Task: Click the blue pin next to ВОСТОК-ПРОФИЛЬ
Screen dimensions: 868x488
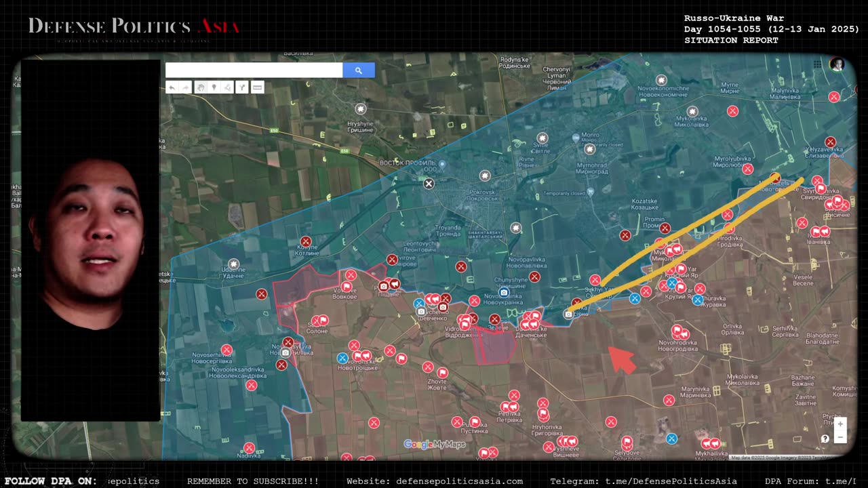Action: (442, 165)
